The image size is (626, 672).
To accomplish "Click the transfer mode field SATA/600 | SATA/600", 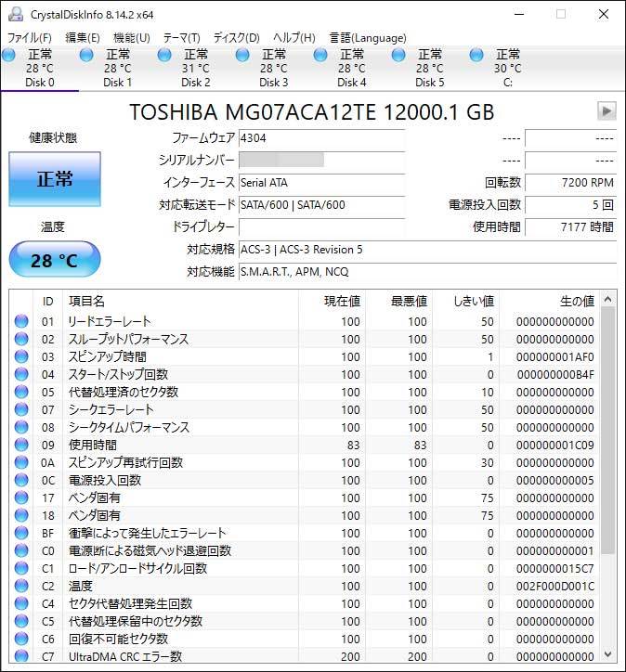I will pyautogui.click(x=321, y=205).
